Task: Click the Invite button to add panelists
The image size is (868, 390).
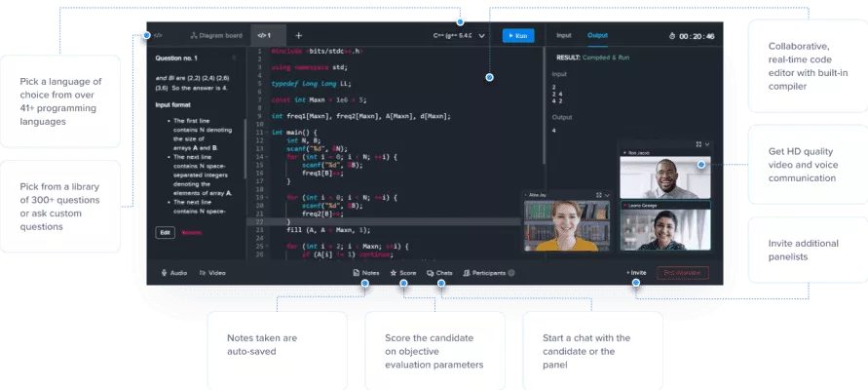Action: [635, 273]
